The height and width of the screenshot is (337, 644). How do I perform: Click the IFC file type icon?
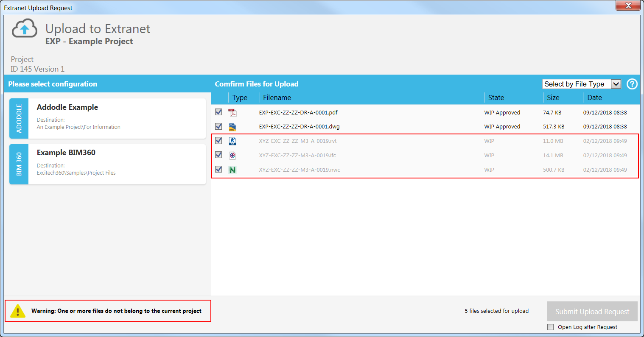[232, 156]
